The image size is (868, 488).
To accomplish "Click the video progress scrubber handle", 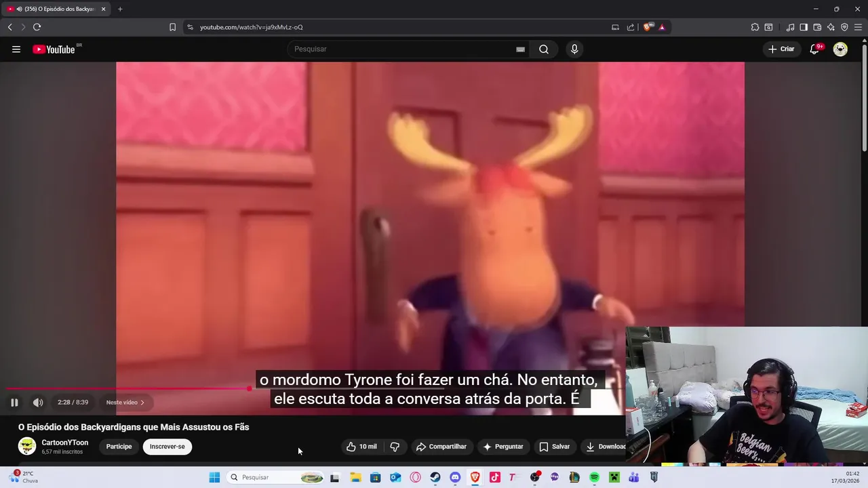I will tap(249, 389).
